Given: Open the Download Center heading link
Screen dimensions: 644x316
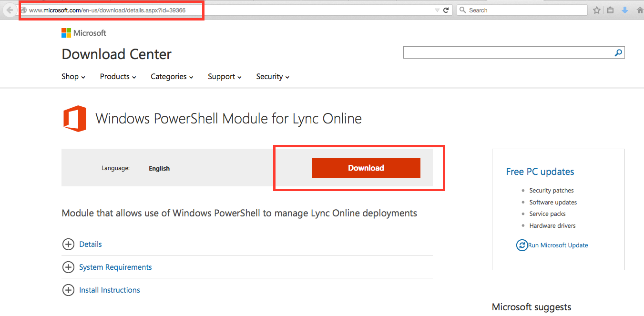Looking at the screenshot, I should click(x=116, y=54).
